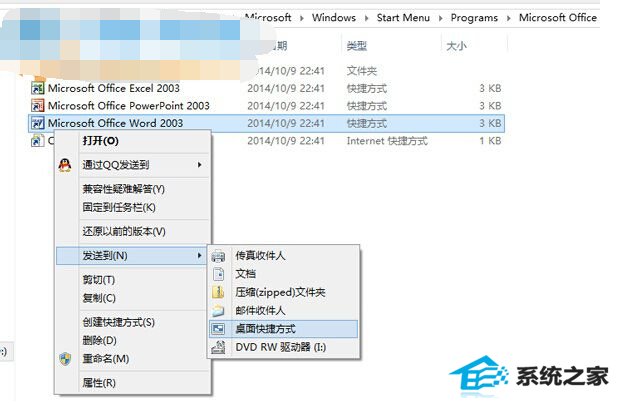The height and width of the screenshot is (403, 617).
Task: Choose 打开(O) from the context menu
Action: click(x=133, y=141)
